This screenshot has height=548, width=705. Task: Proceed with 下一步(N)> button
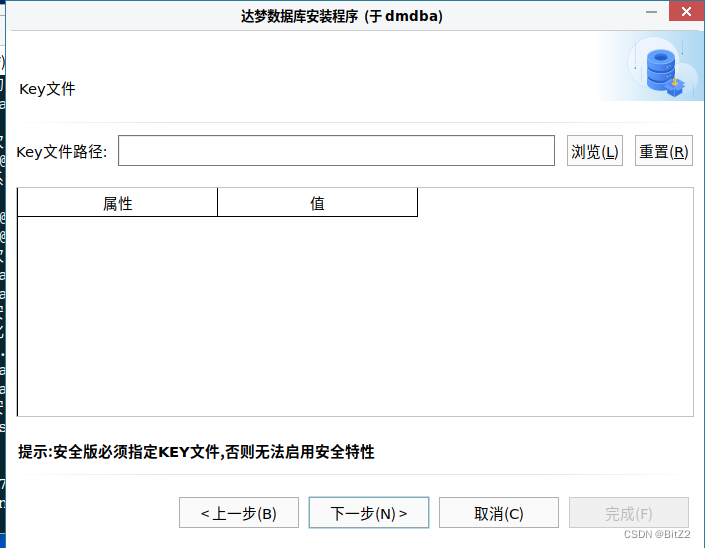[369, 512]
